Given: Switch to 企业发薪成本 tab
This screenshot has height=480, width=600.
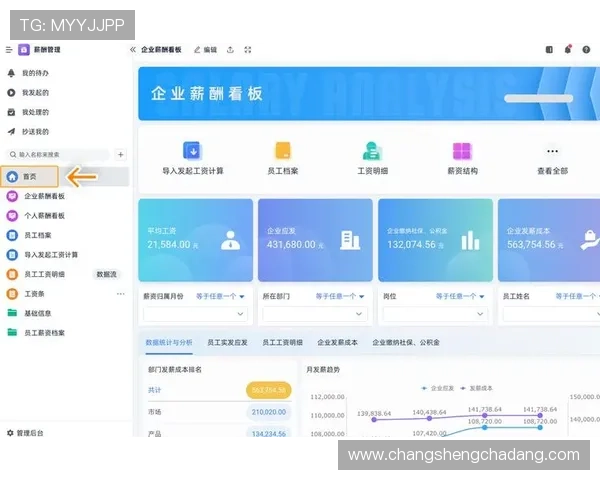Looking at the screenshot, I should tap(338, 343).
